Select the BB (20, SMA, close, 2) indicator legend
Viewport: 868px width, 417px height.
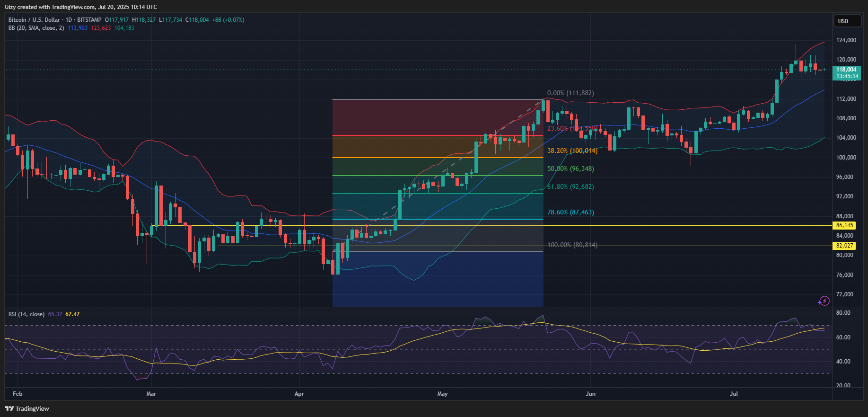(x=36, y=28)
